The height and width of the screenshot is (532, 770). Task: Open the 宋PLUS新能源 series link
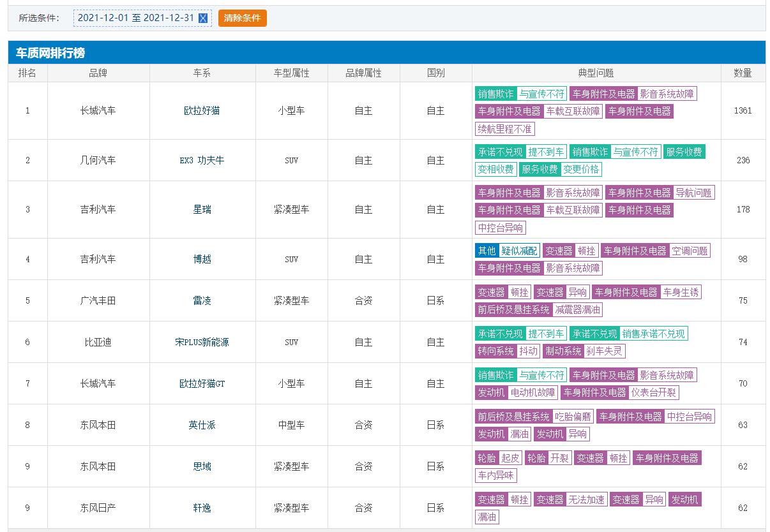pos(202,342)
